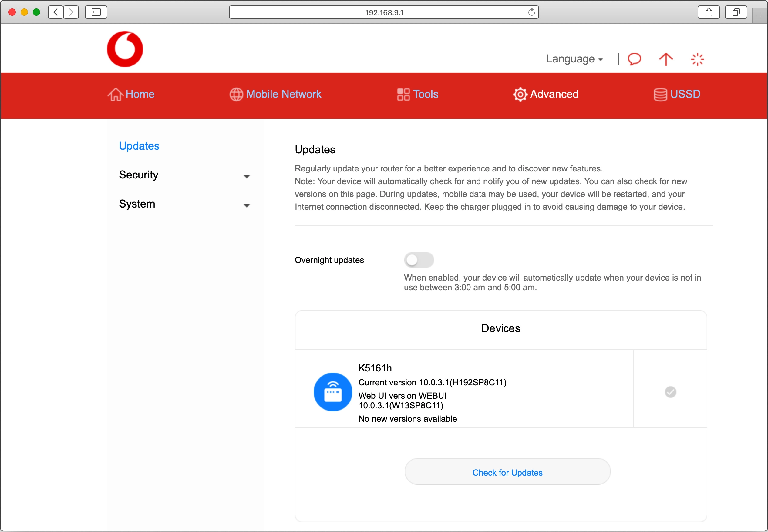Click the Vodafone logo
Screen dimensions: 768x532
pyautogui.click(x=125, y=49)
